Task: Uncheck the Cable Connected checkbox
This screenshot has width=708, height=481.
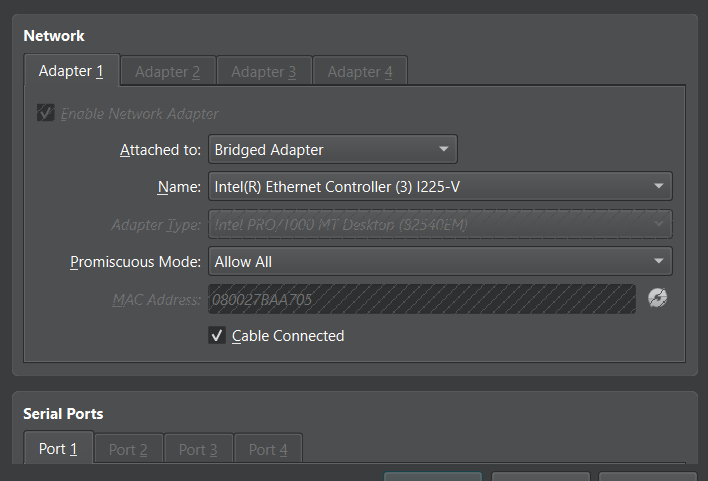Action: coord(217,336)
